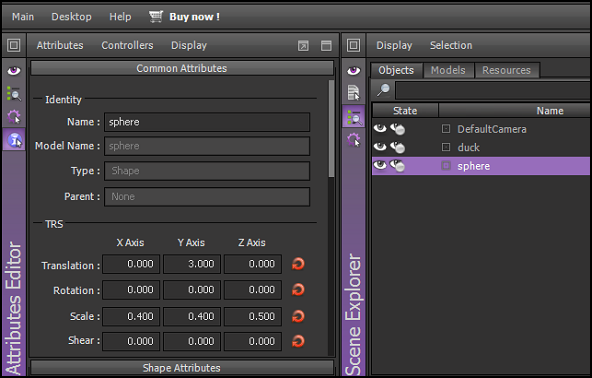The image size is (592, 378).
Task: Click the Translation X Axis field
Action: (131, 264)
